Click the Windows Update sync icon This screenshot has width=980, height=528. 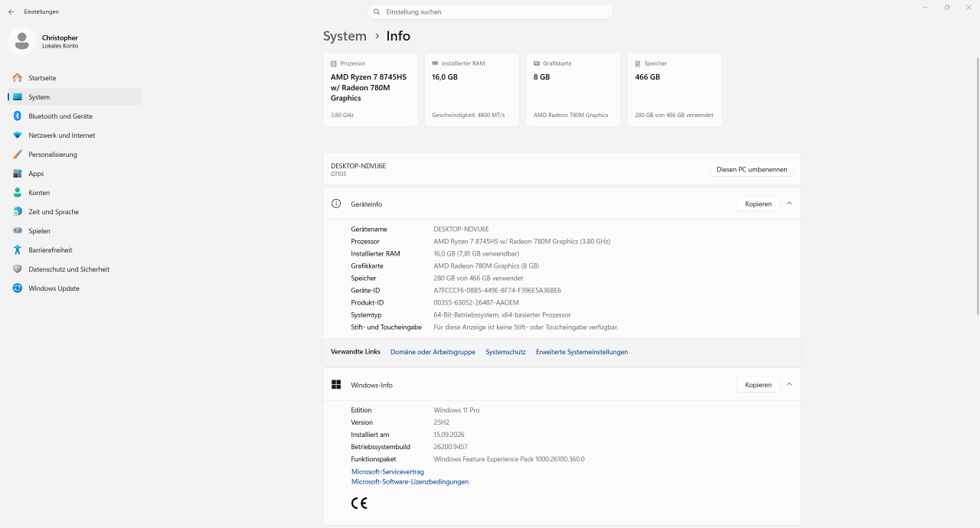18,288
